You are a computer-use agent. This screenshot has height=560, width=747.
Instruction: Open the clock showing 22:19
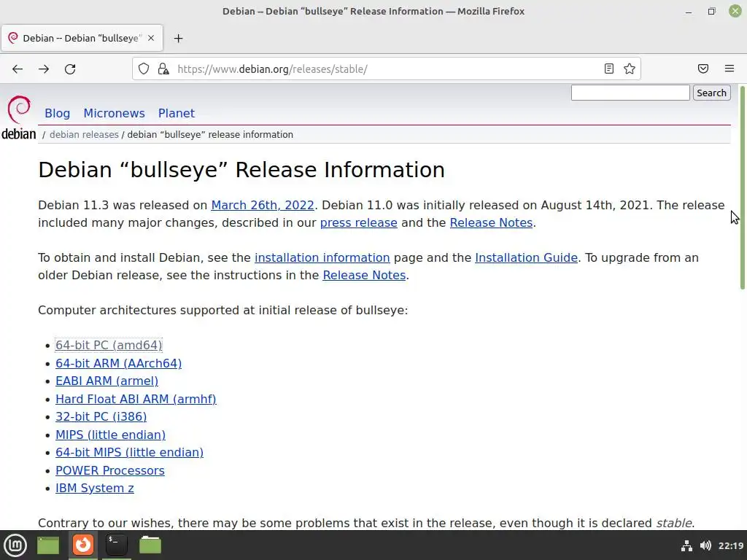click(x=731, y=545)
